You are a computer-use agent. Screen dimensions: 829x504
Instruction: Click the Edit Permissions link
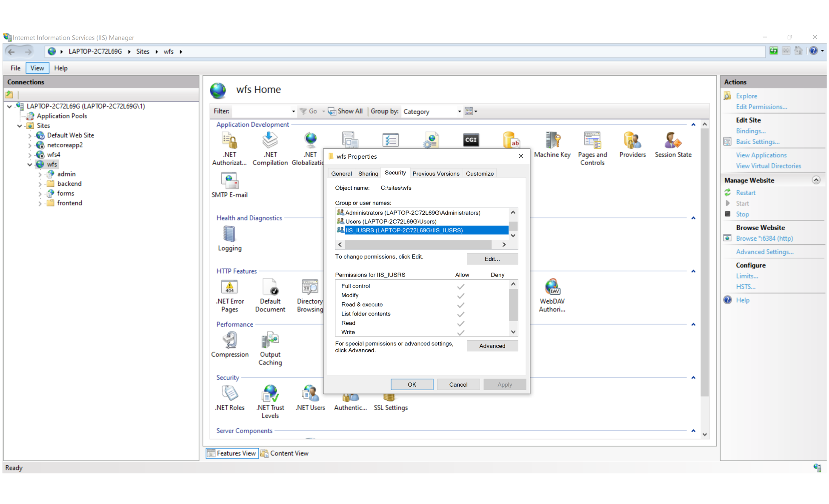coord(761,107)
